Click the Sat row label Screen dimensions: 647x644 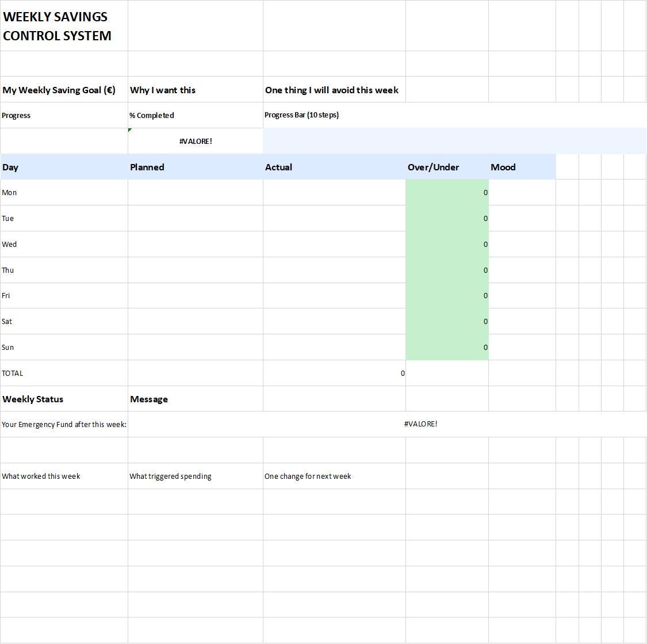click(x=64, y=321)
